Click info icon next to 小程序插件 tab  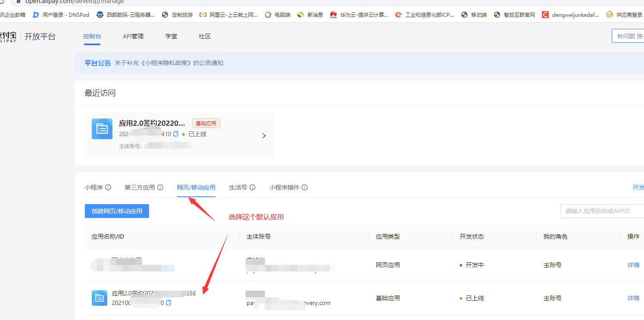305,187
